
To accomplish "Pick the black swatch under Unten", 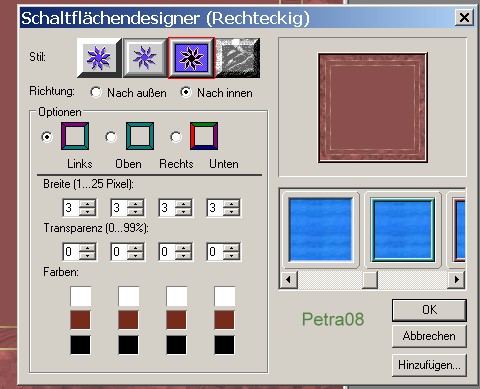I will point(224,345).
